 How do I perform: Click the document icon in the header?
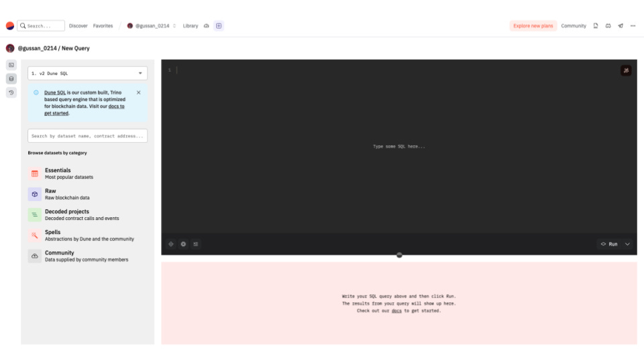(596, 26)
